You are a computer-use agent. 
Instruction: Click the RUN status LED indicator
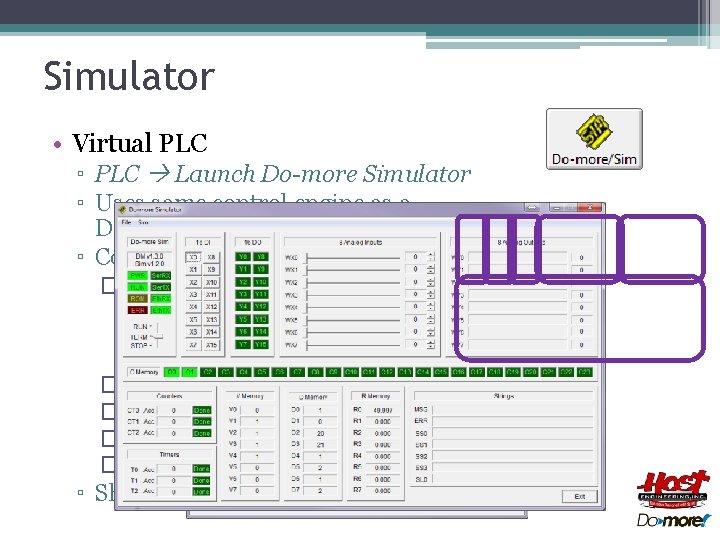pyautogui.click(x=137, y=287)
